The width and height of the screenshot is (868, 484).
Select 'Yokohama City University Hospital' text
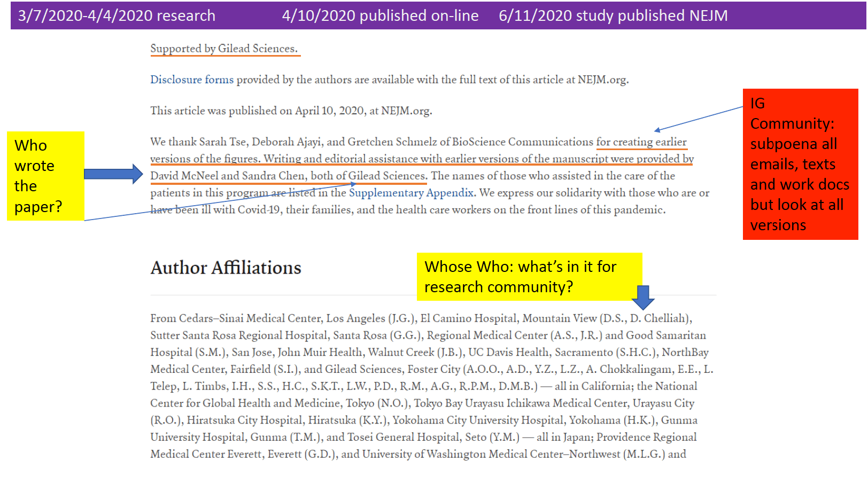478,420
